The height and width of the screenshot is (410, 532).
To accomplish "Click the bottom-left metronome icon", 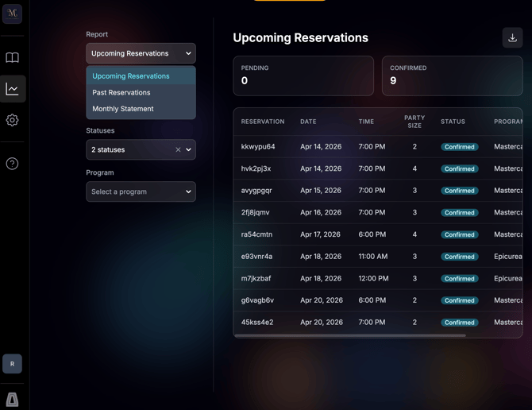I will 12,399.
